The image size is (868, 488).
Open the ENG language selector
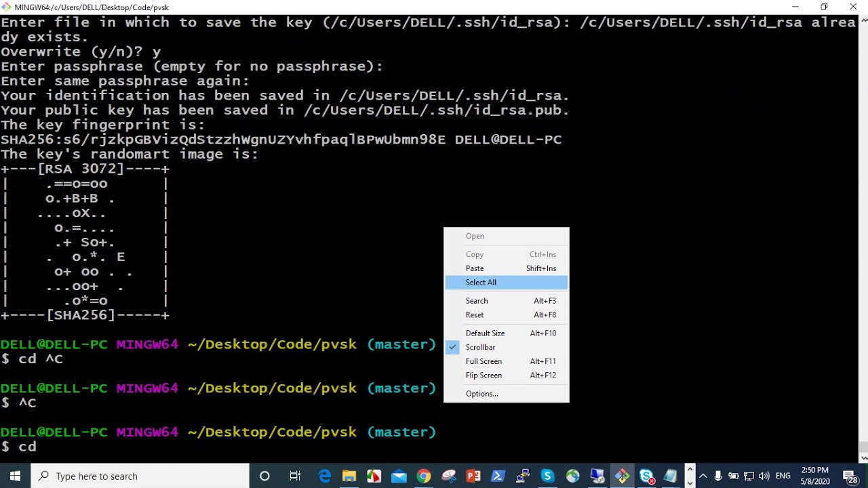point(783,476)
